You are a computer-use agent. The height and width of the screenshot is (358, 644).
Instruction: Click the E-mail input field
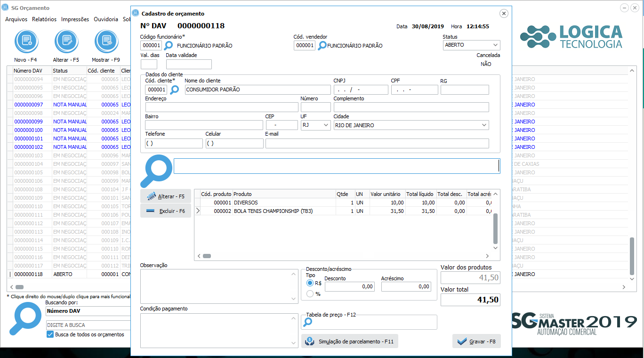tap(377, 143)
